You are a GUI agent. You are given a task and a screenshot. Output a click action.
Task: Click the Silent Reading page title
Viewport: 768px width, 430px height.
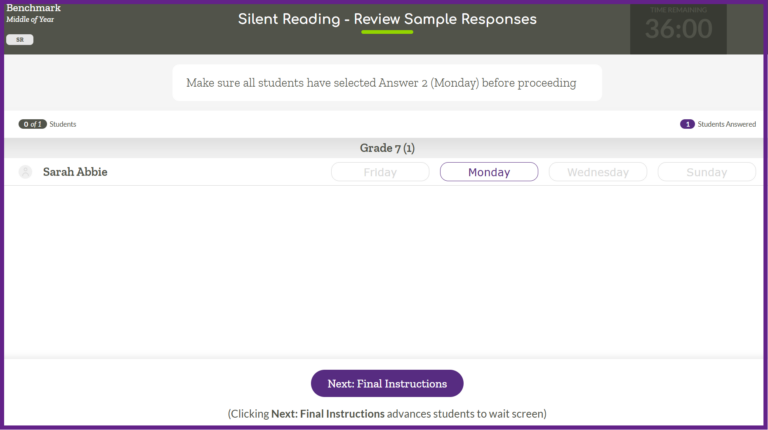(x=387, y=19)
